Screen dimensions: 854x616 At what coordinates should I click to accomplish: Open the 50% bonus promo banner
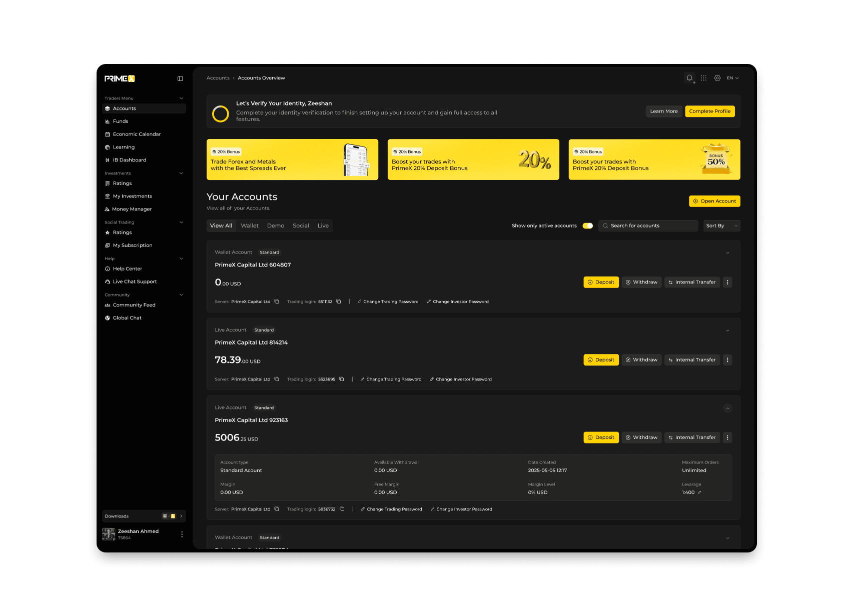(x=654, y=159)
